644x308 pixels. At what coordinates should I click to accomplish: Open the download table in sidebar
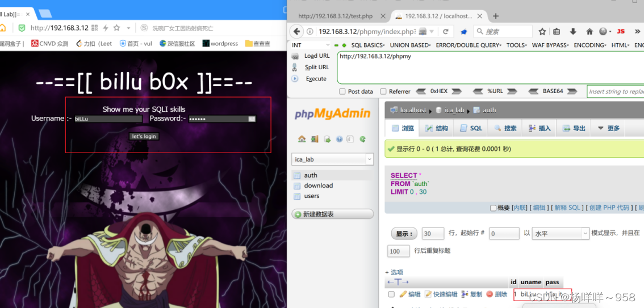point(318,185)
